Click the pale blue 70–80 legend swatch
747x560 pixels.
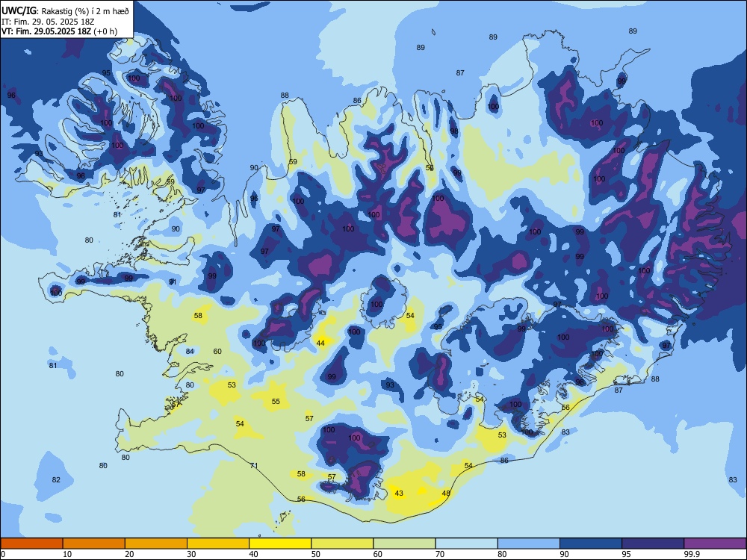pos(466,544)
